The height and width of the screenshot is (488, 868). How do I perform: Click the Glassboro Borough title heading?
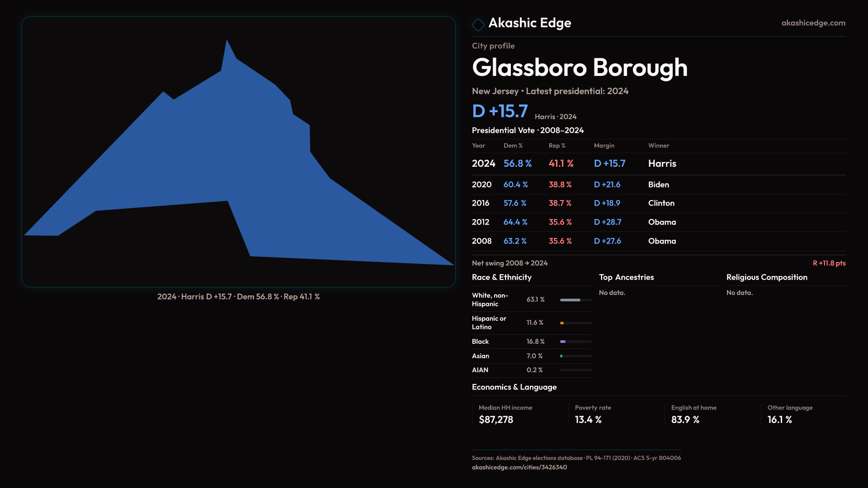pyautogui.click(x=579, y=68)
